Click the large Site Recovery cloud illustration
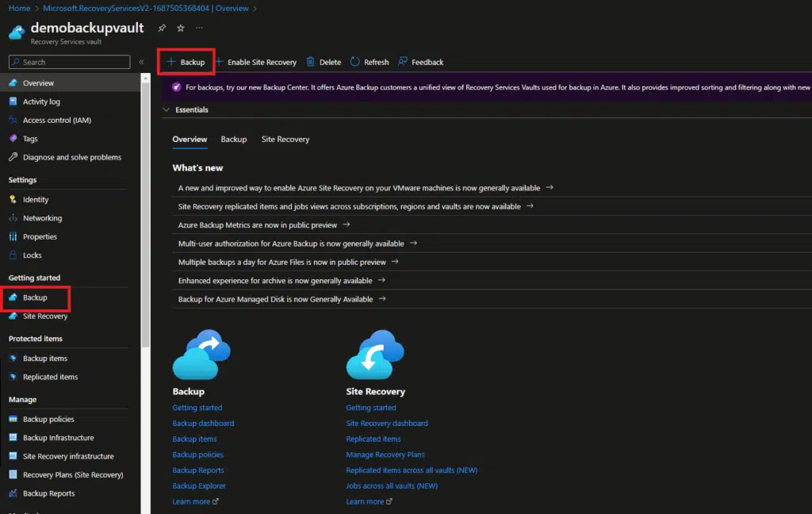 (x=375, y=355)
